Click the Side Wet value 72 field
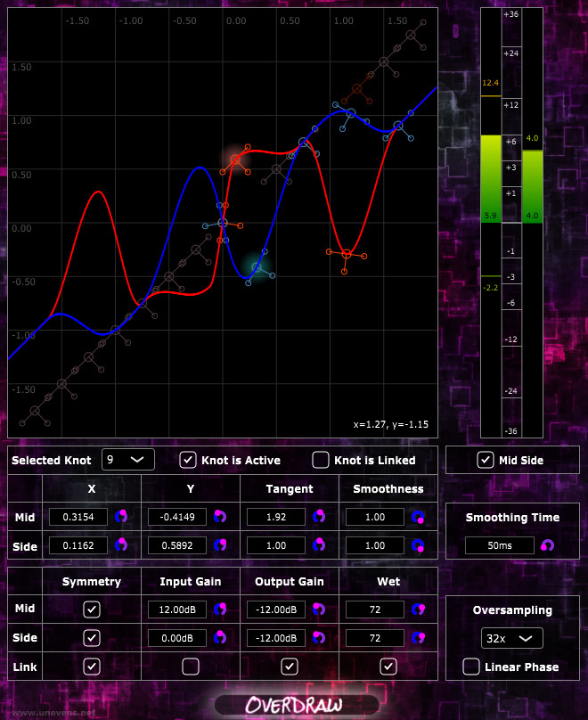Viewport: 588px width, 720px height. (375, 638)
